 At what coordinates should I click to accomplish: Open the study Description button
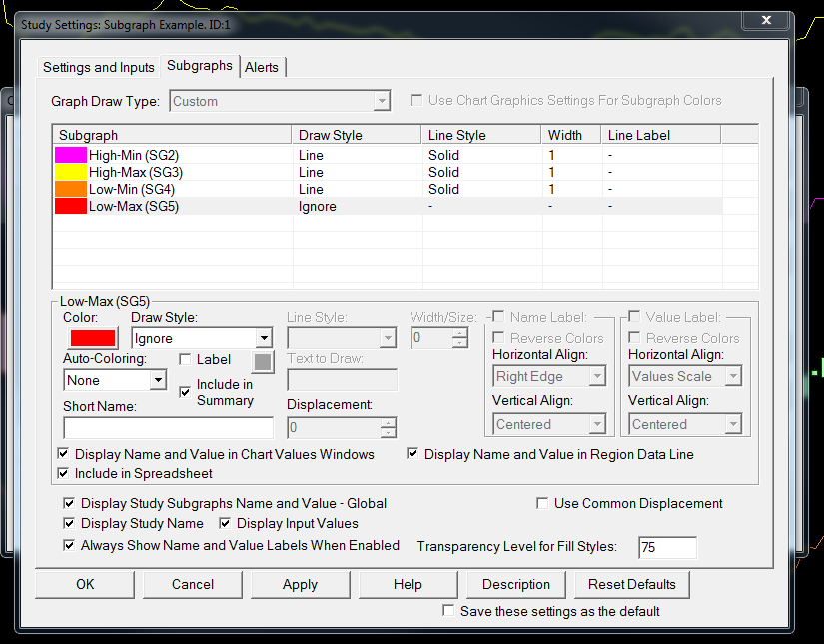(515, 584)
